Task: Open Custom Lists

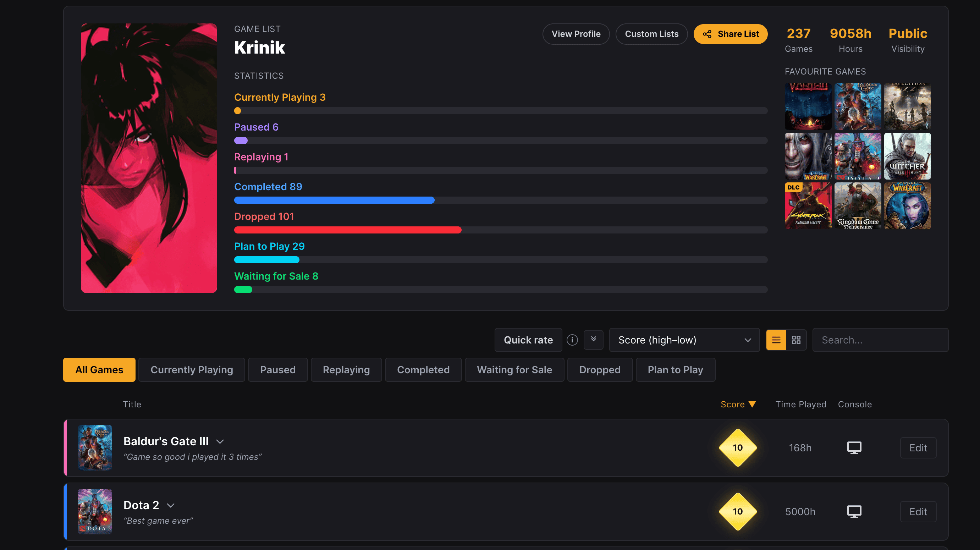Action: tap(651, 34)
